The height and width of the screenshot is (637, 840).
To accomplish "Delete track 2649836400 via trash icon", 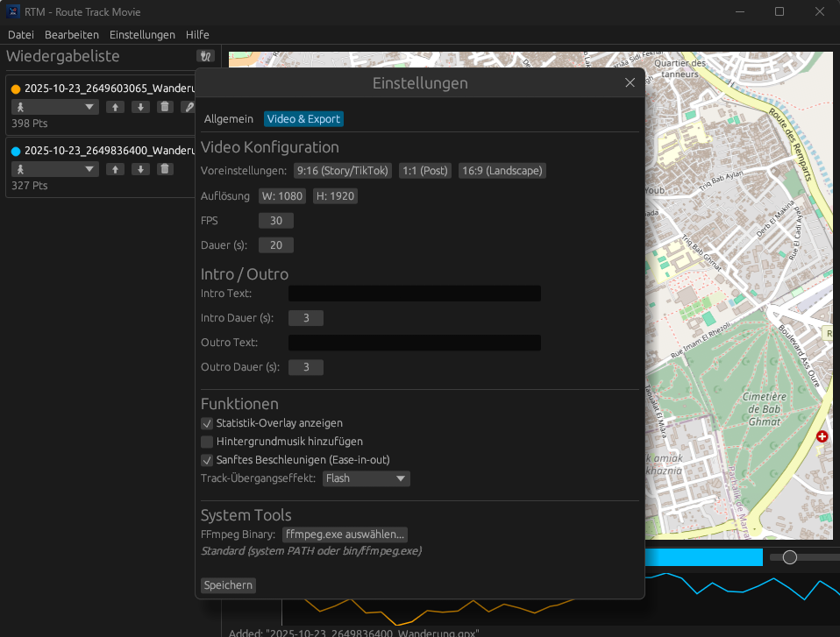I will coord(165,168).
